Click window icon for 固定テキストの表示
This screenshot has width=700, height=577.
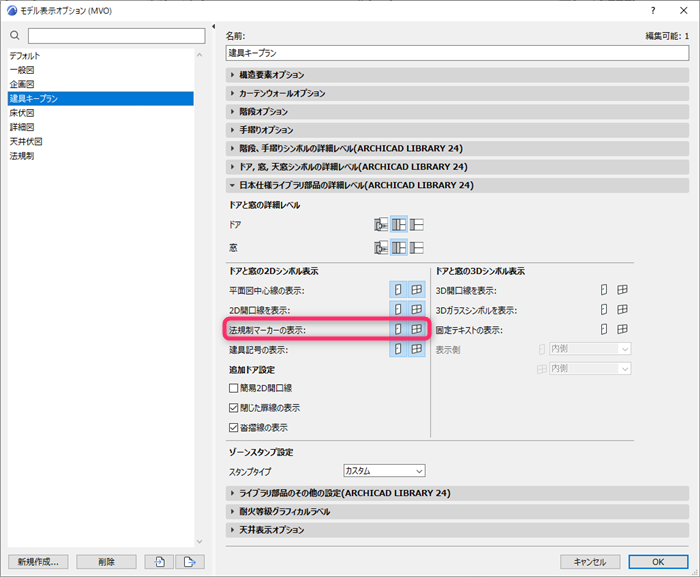tap(622, 330)
